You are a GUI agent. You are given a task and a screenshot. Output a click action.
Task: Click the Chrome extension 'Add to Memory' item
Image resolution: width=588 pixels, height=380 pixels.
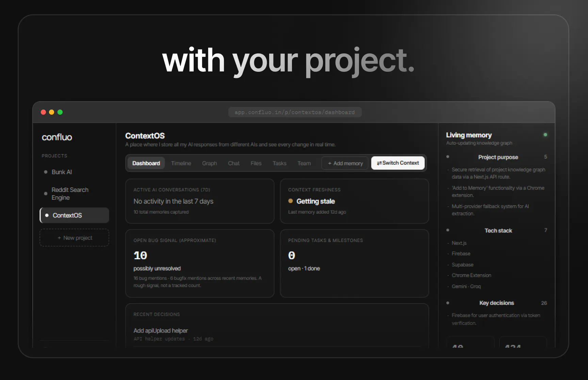tap(498, 192)
